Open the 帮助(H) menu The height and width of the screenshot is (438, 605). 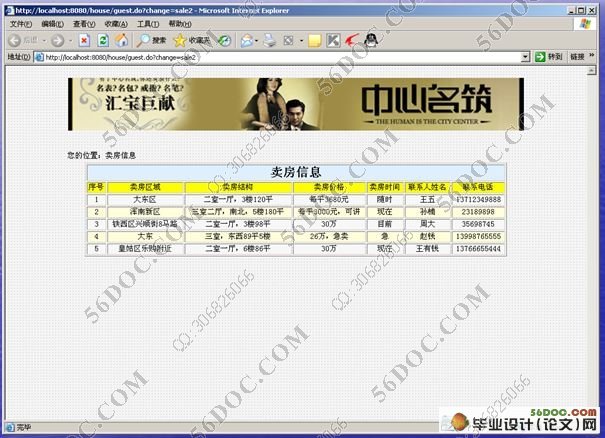click(179, 23)
